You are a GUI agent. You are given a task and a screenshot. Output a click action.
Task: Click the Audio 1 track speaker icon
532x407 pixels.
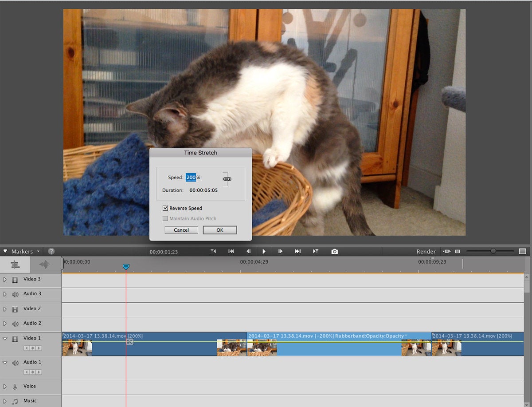click(15, 363)
